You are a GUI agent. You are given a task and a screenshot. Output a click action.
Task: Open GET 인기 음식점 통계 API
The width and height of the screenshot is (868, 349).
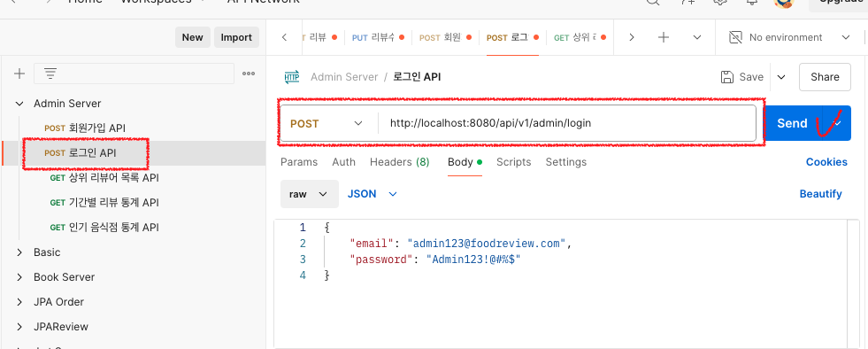(104, 227)
